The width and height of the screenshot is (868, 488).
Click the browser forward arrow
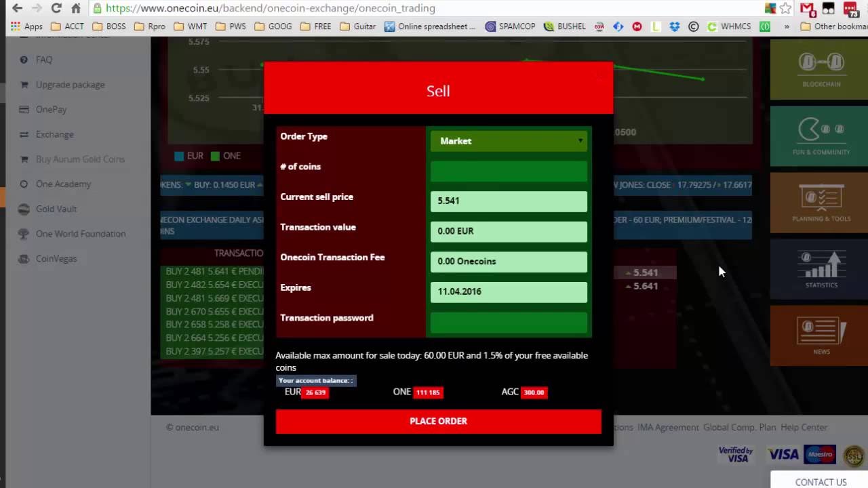[37, 9]
